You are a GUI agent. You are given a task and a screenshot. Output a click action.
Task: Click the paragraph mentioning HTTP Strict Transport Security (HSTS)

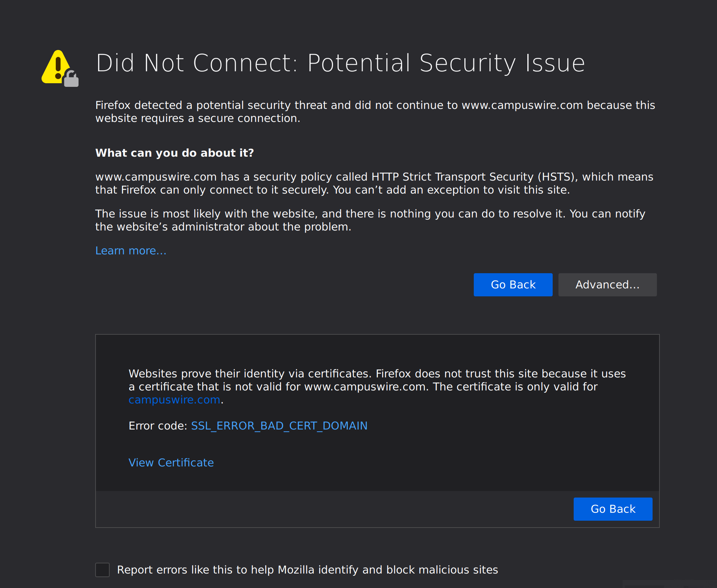pos(374,183)
